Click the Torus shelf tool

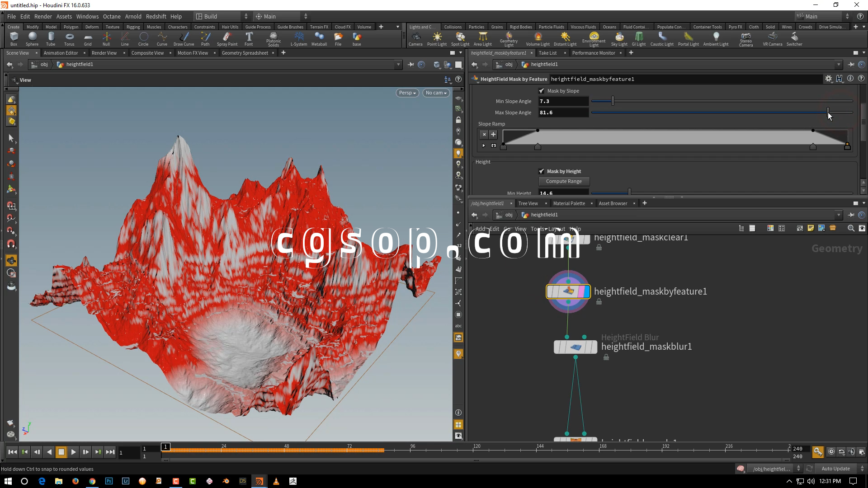[x=69, y=38]
